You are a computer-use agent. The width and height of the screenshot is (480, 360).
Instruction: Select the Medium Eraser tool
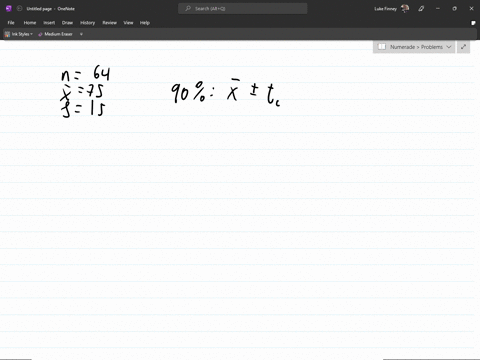[55, 34]
